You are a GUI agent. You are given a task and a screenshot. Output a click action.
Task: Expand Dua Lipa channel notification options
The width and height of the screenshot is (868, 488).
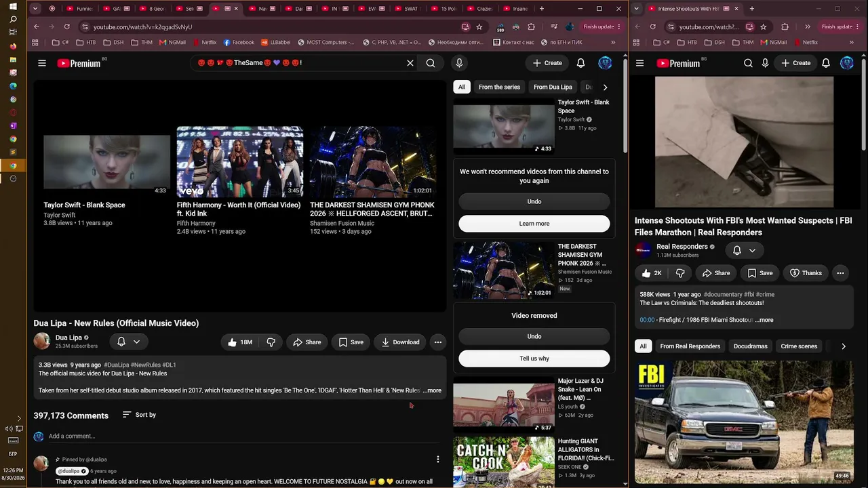pyautogui.click(x=136, y=342)
